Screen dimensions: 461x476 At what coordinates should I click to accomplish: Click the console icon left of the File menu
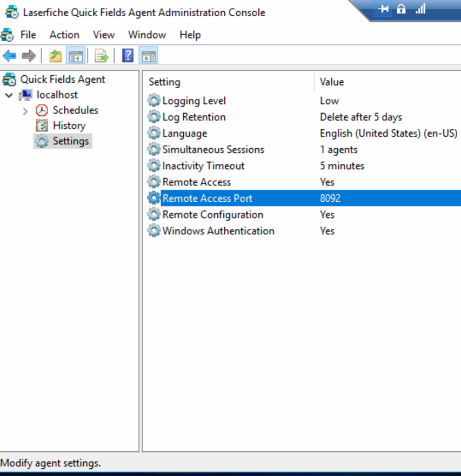click(x=7, y=35)
